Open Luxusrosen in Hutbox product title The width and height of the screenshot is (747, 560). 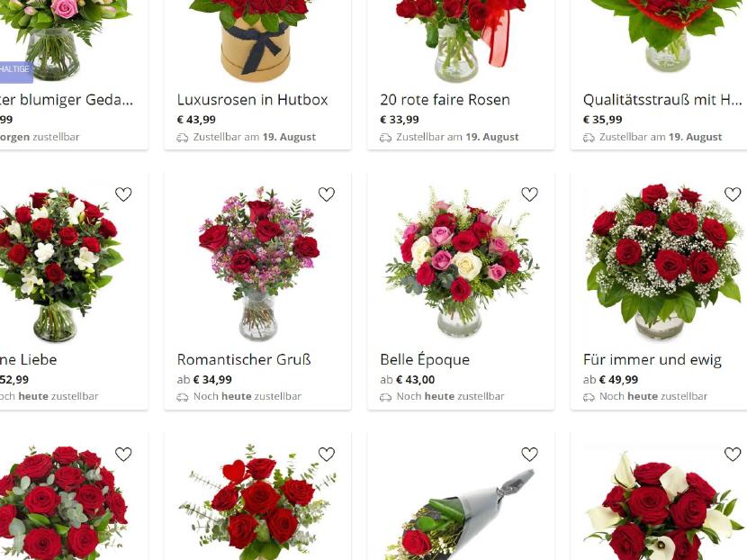click(253, 100)
